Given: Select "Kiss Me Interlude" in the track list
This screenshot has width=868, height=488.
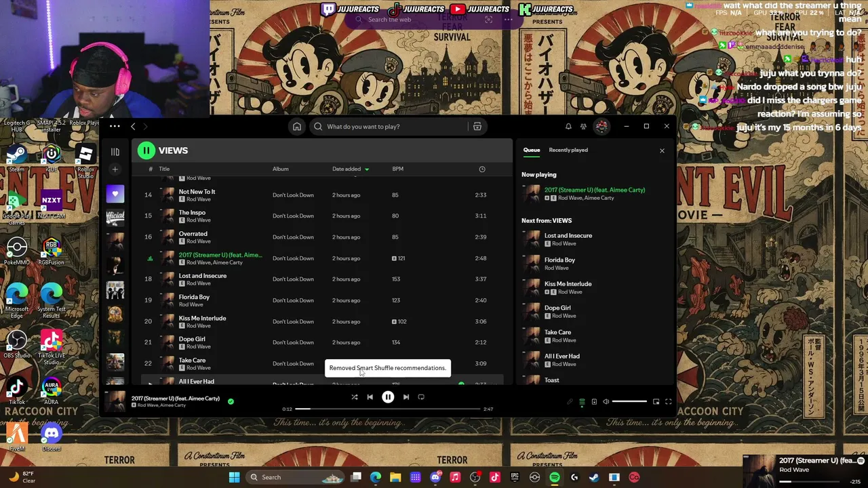Looking at the screenshot, I should click(x=322, y=321).
